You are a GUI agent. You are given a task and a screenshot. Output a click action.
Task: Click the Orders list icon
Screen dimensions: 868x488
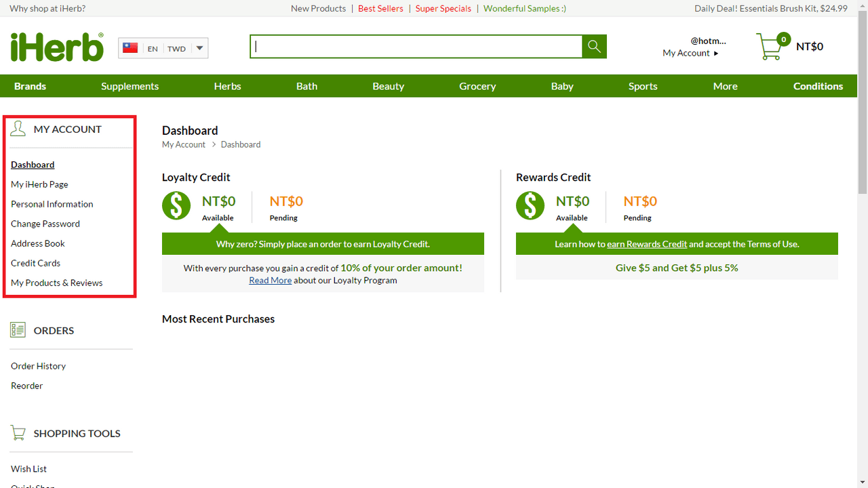[18, 330]
